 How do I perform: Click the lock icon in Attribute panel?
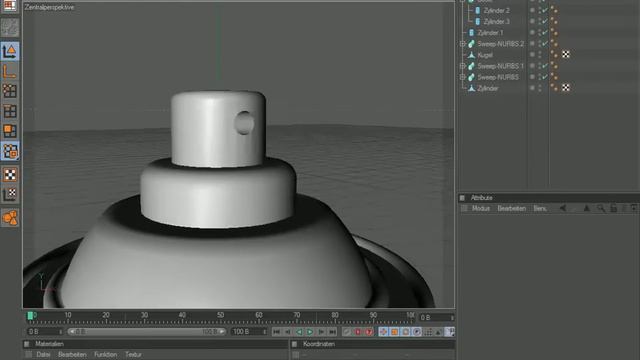tap(613, 208)
